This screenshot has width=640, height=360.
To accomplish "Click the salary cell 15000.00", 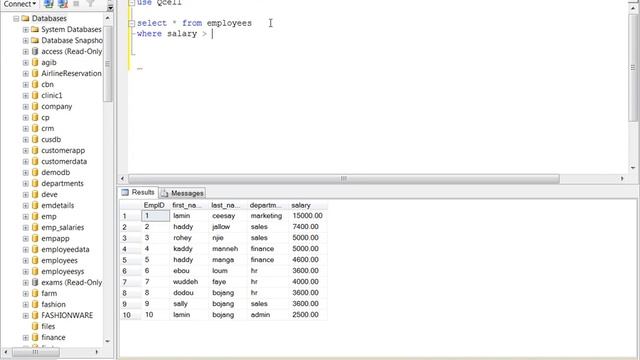I will point(307,216).
